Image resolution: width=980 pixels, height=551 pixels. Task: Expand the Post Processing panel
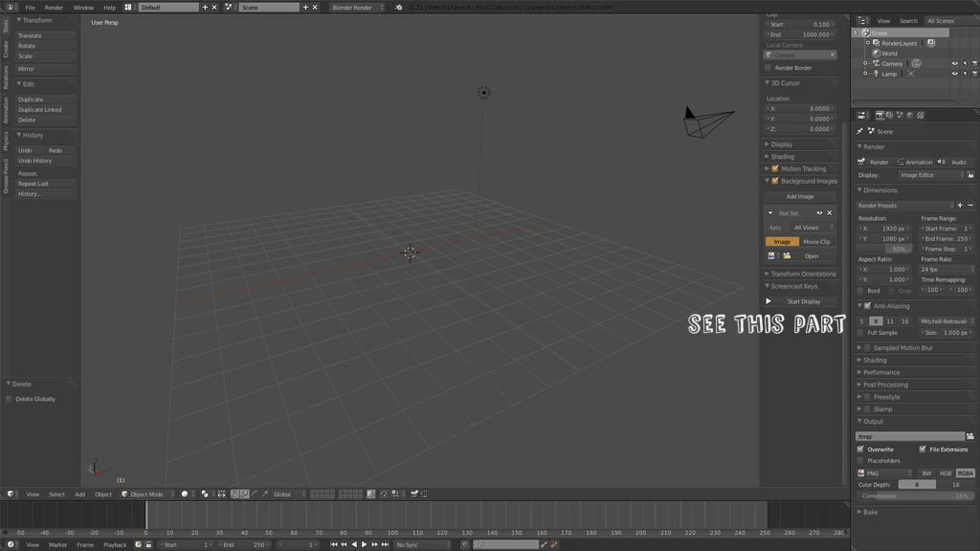tap(885, 385)
